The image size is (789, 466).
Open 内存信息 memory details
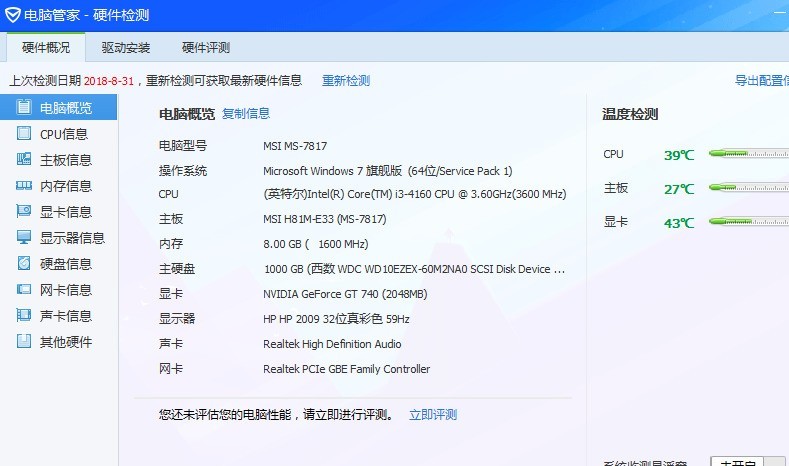(65, 186)
